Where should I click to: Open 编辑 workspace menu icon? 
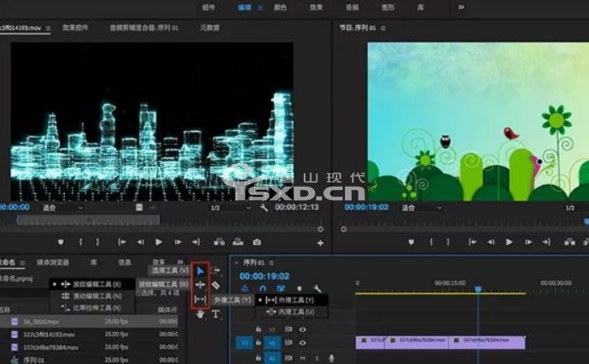coord(260,8)
